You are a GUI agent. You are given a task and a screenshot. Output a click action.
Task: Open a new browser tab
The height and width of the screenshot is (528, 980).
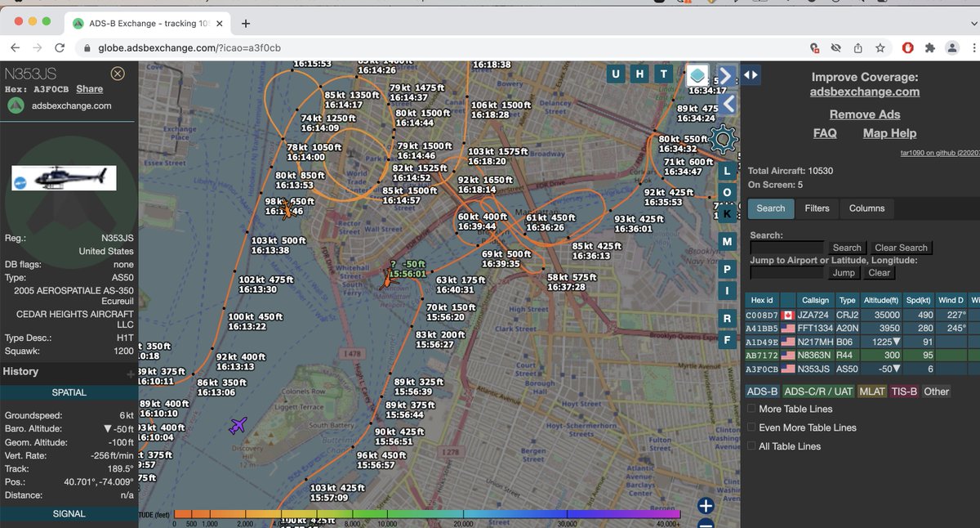[x=246, y=23]
